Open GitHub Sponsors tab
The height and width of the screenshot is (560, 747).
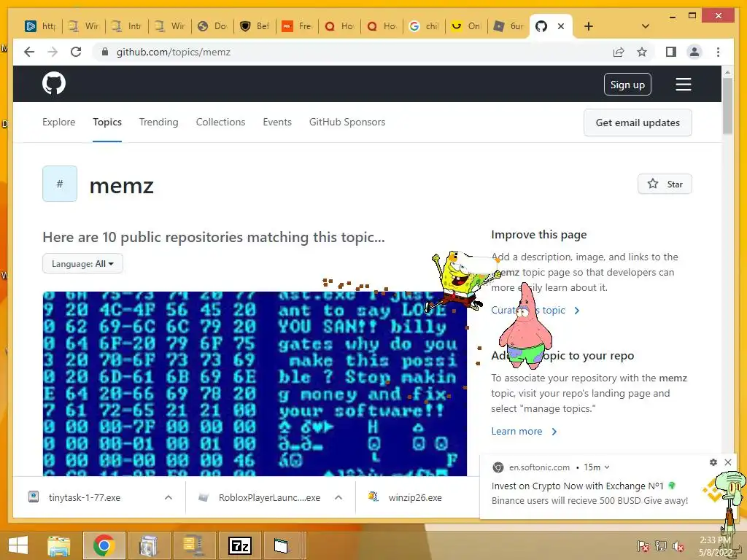347,122
